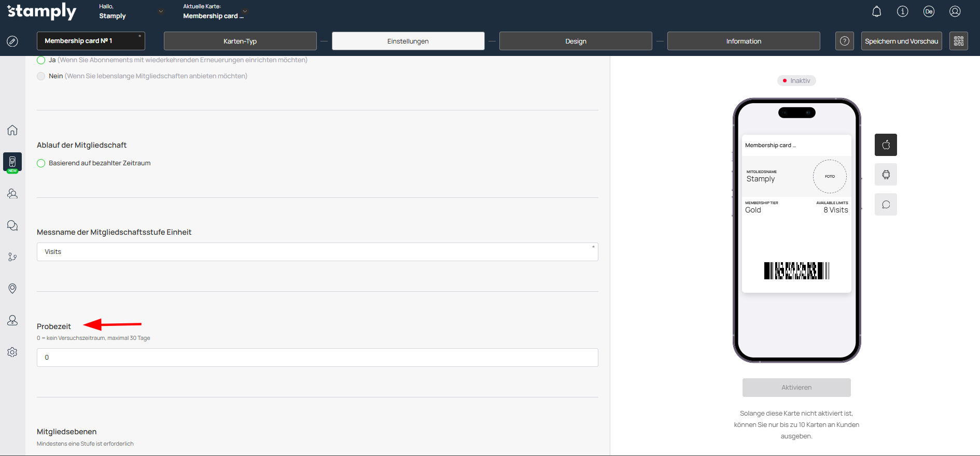Click the notification bell icon
This screenshot has height=456, width=980.
click(x=876, y=11)
